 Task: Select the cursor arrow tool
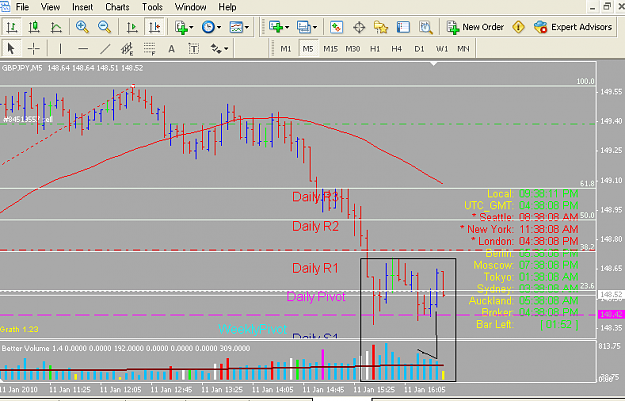(x=11, y=49)
